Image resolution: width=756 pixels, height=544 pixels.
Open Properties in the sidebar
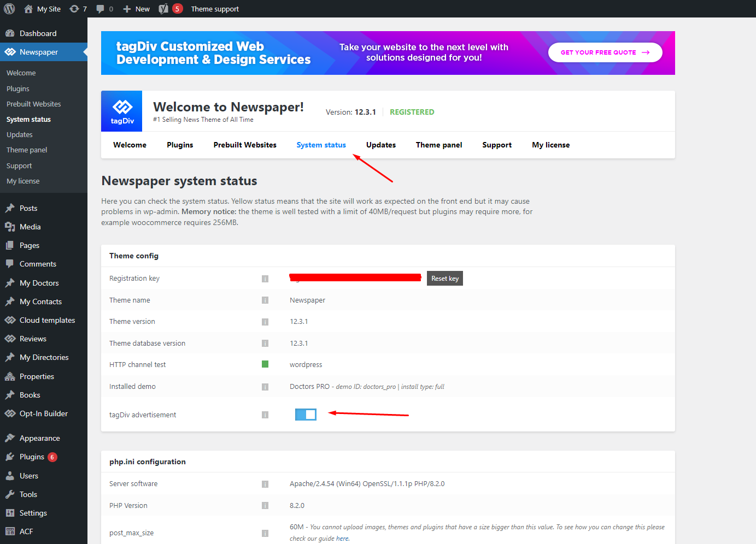44,376
